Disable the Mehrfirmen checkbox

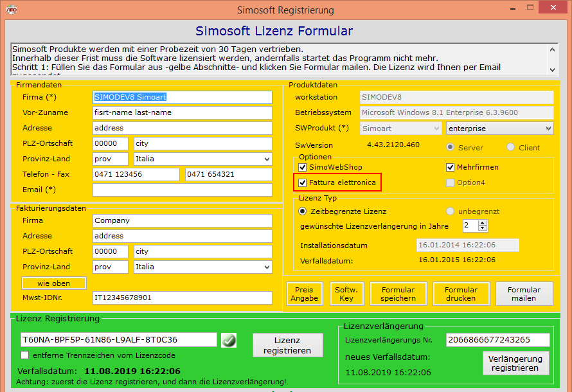click(451, 167)
